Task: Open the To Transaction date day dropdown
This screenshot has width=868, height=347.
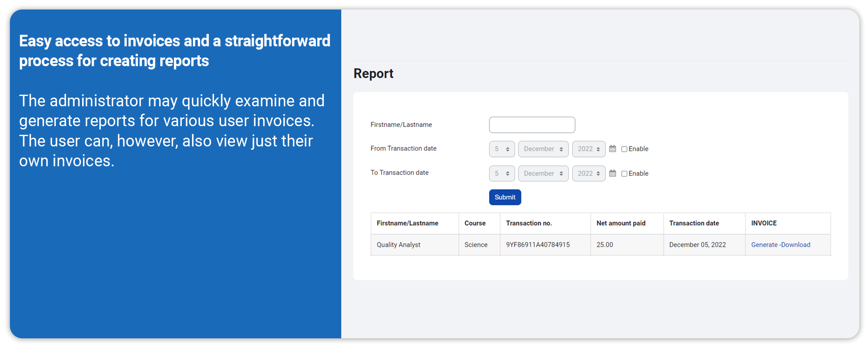Action: point(502,173)
